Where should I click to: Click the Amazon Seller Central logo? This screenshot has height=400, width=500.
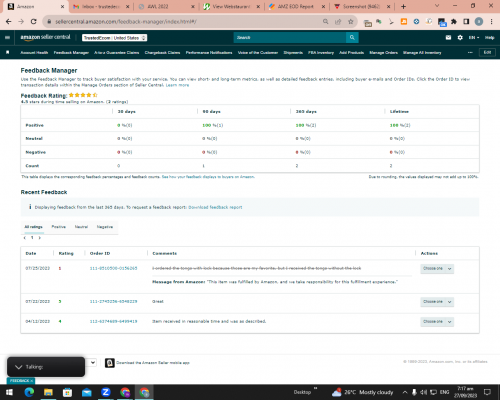pos(45,37)
